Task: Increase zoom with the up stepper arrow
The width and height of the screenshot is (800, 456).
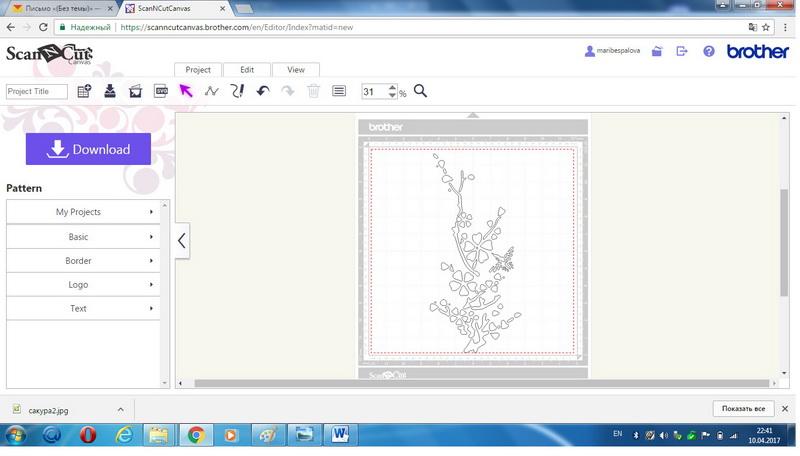Action: [x=392, y=88]
